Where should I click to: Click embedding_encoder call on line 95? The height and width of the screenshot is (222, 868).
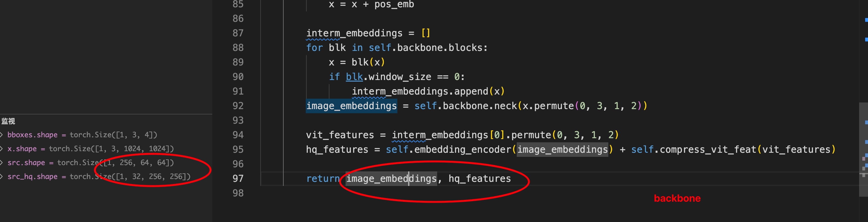(x=463, y=150)
